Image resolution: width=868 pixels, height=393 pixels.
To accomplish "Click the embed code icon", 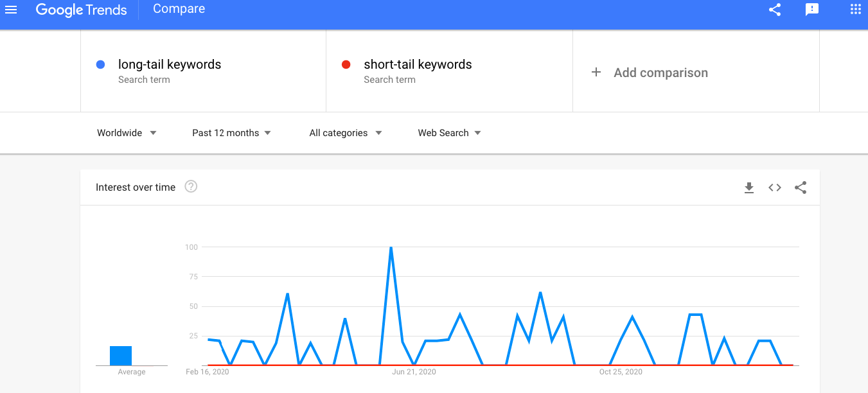I will [775, 188].
